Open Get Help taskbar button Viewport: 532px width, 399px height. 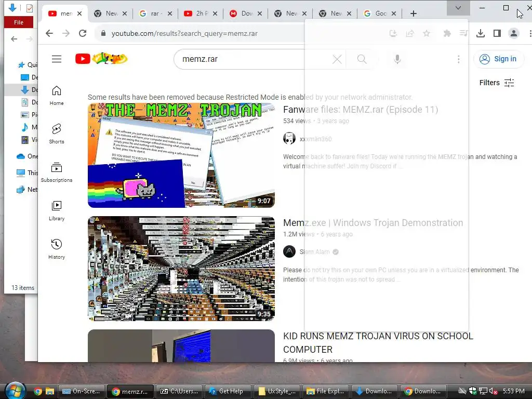(x=228, y=391)
